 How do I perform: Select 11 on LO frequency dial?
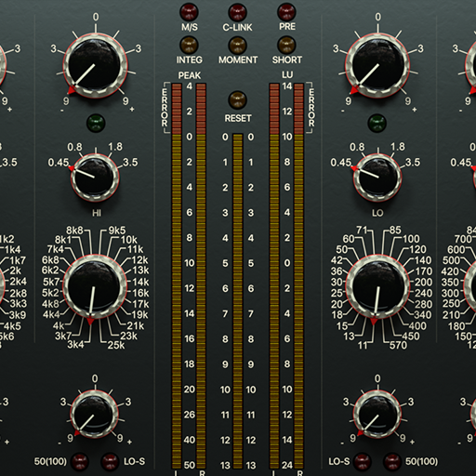363,345
